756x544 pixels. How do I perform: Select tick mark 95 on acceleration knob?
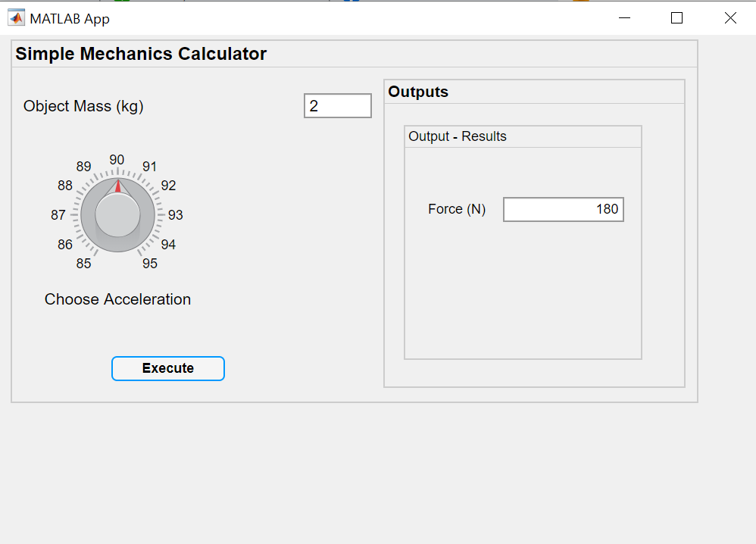[x=150, y=264]
